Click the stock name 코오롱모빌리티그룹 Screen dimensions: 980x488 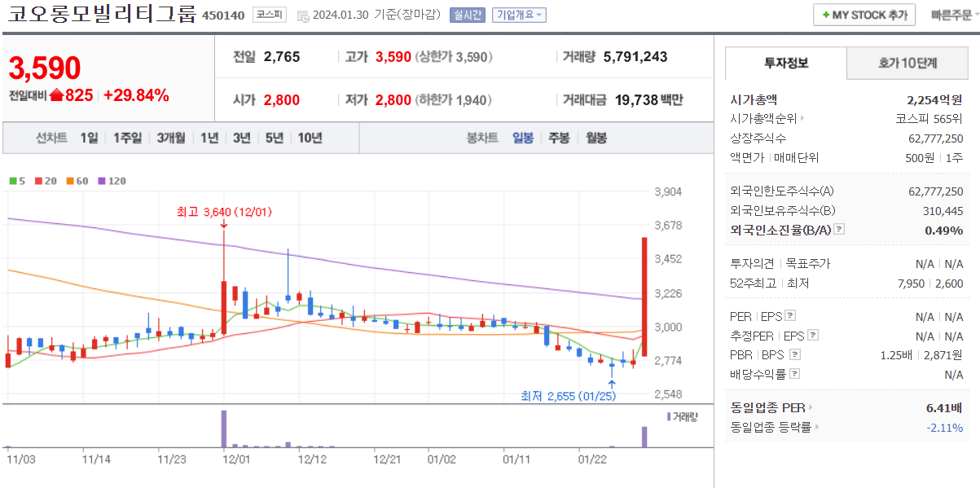pyautogui.click(x=101, y=14)
